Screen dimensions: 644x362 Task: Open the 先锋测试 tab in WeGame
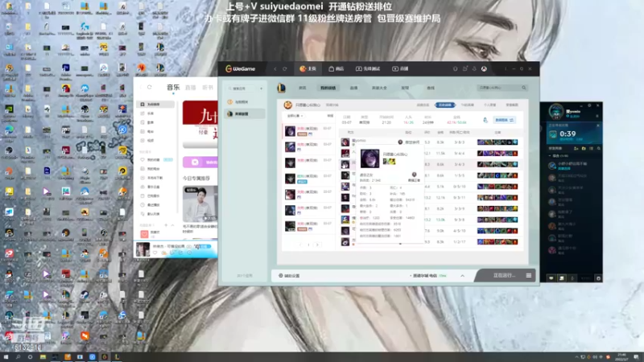[368, 69]
